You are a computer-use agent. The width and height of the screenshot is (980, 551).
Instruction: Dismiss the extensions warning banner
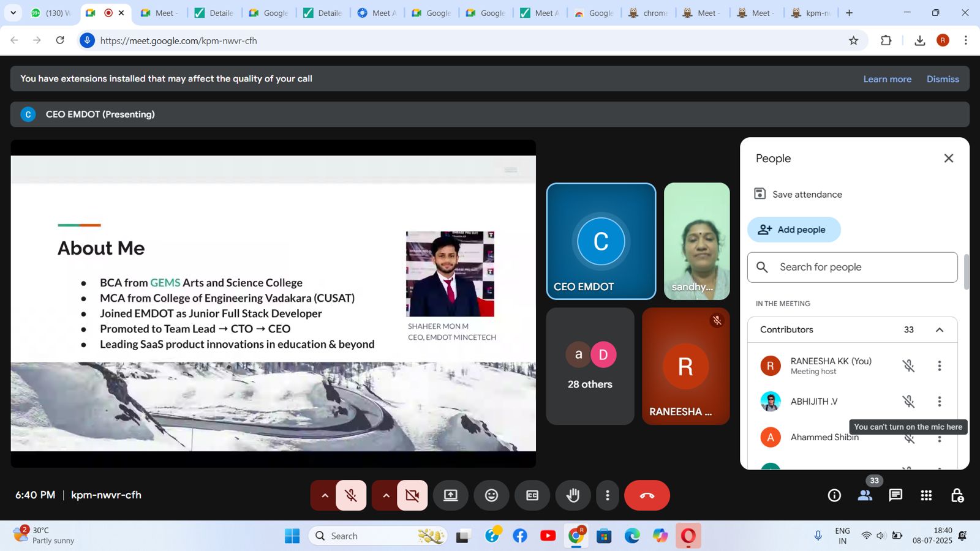942,79
